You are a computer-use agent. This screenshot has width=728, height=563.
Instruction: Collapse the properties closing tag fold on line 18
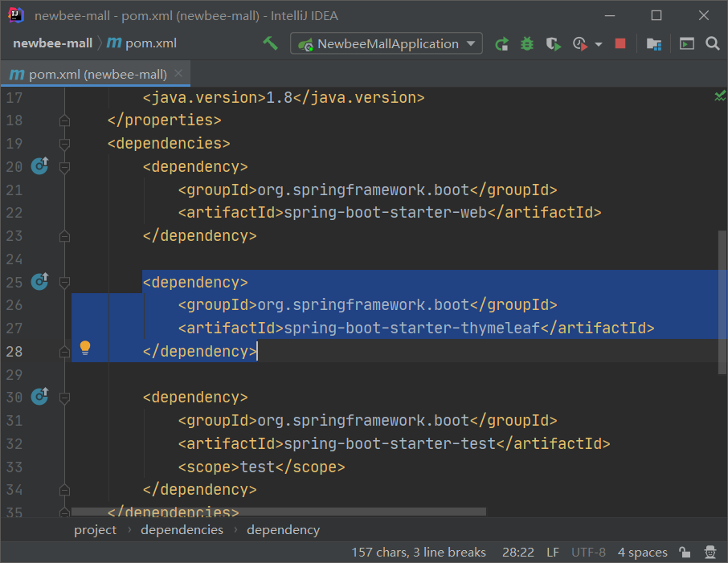tap(64, 120)
